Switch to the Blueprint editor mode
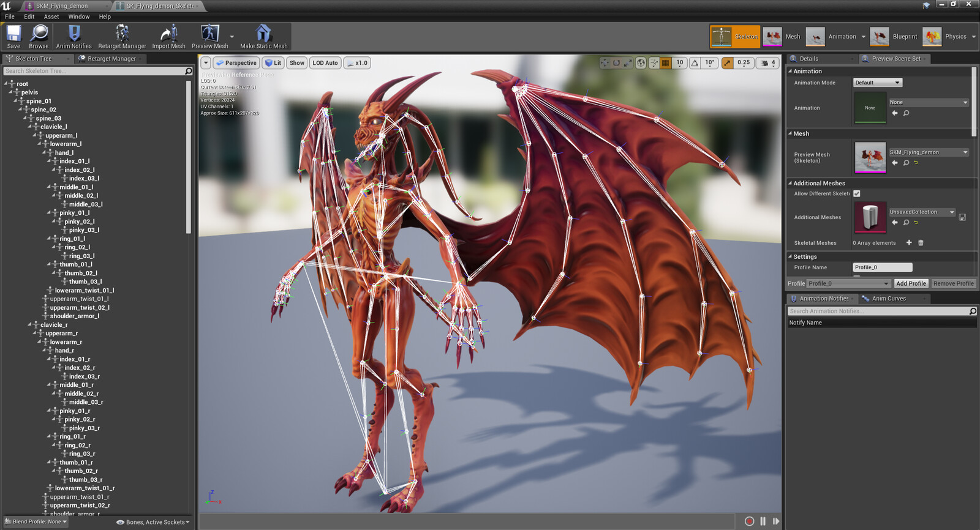980x530 pixels. click(894, 37)
